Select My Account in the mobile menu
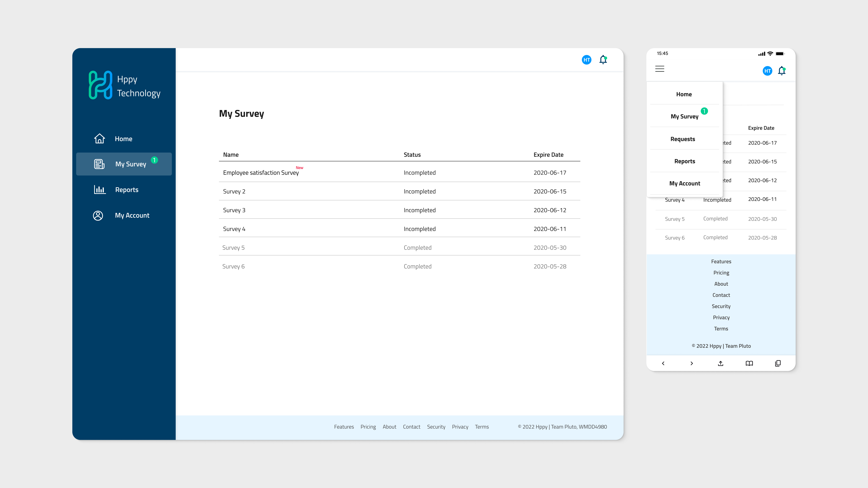This screenshot has width=868, height=488. [x=685, y=184]
